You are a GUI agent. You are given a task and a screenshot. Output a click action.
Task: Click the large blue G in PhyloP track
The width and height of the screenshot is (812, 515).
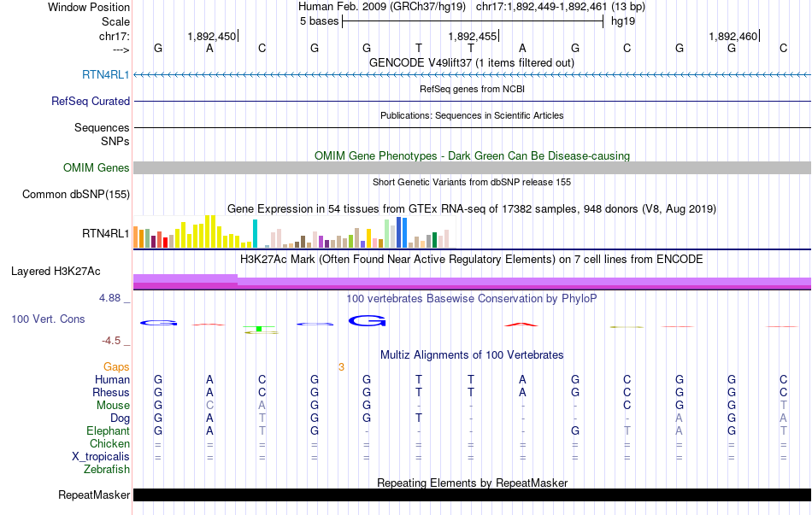368,321
